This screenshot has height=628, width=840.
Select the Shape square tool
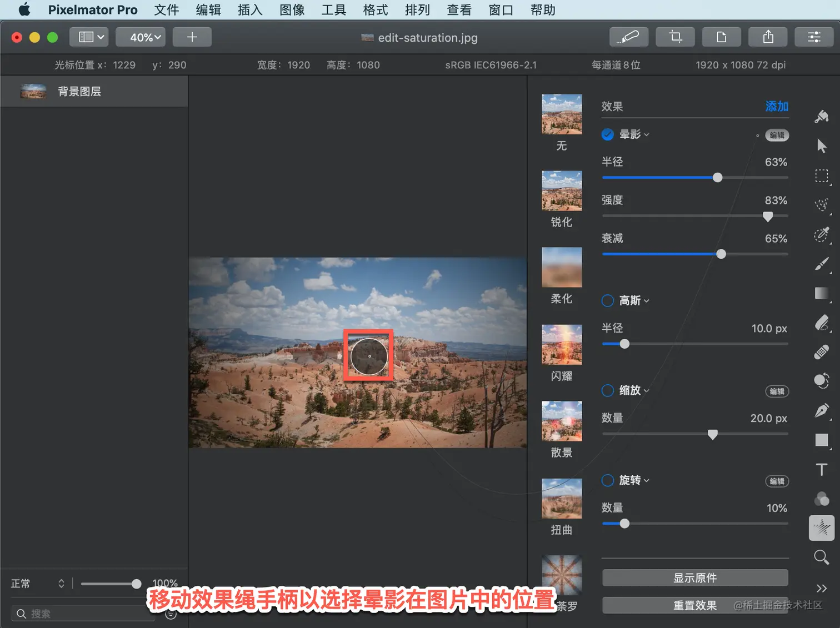tap(822, 440)
